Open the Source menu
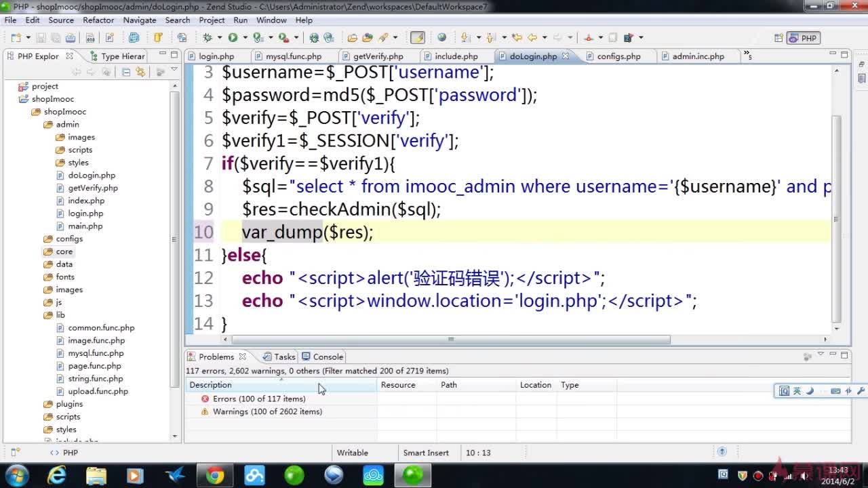The width and height of the screenshot is (868, 488). click(61, 20)
